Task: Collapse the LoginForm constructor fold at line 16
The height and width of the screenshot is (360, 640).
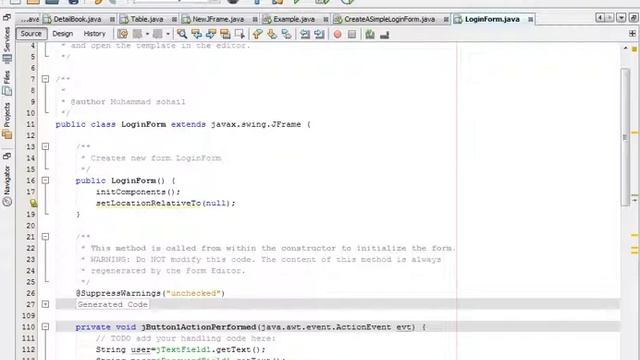Action: [x=45, y=180]
